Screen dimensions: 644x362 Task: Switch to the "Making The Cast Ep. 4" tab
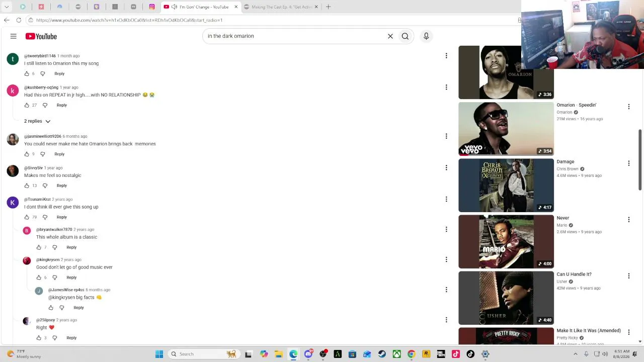(x=281, y=7)
